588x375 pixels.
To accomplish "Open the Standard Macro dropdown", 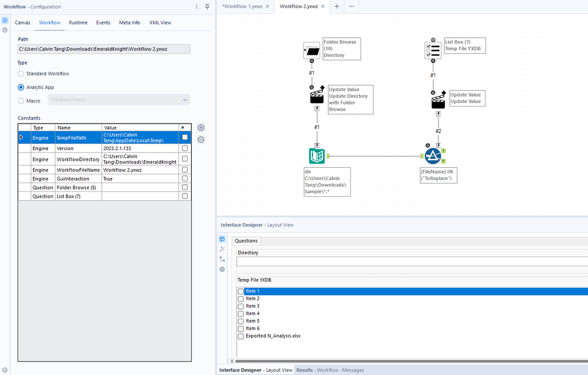I will 119,100.
